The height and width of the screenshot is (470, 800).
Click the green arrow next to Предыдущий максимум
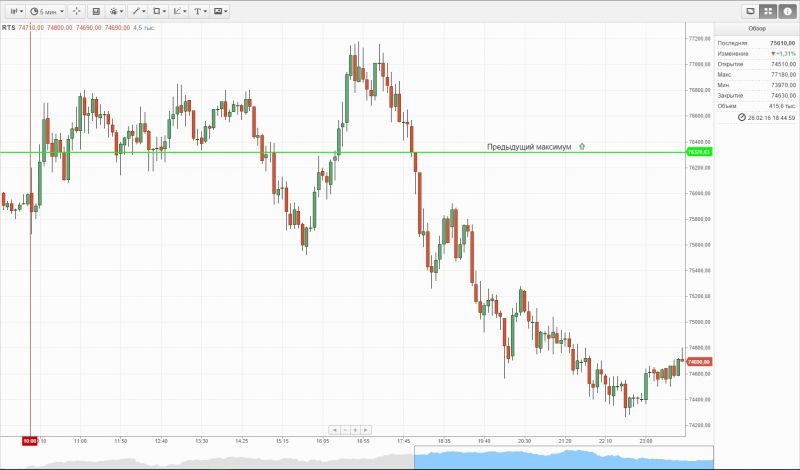coord(582,146)
